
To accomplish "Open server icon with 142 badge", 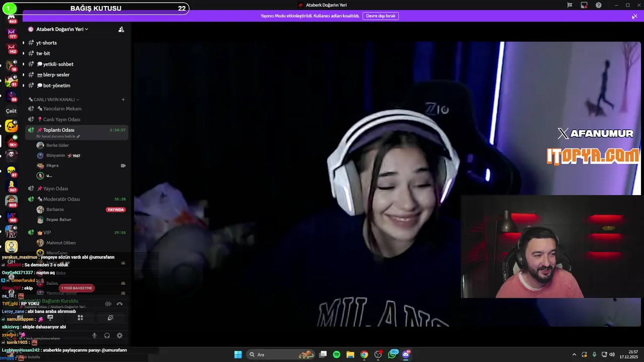I will (x=11, y=48).
